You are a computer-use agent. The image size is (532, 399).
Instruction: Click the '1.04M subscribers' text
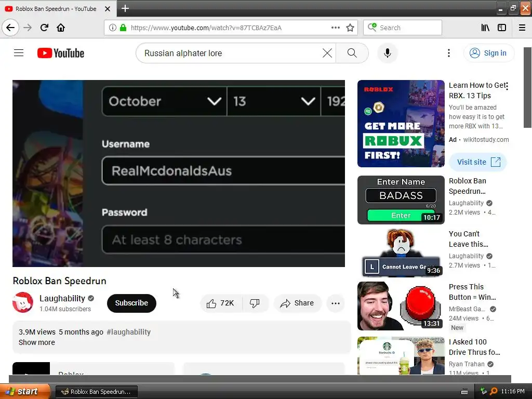65,309
